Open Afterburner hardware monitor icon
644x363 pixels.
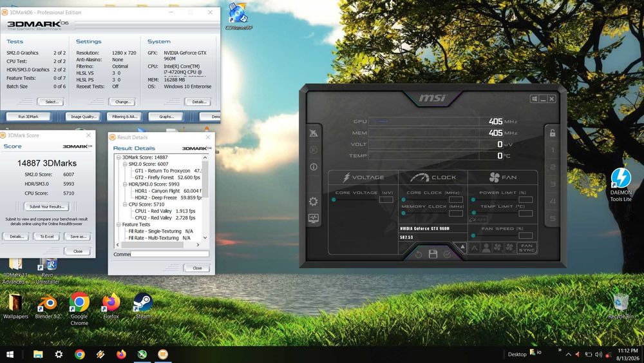pyautogui.click(x=314, y=219)
